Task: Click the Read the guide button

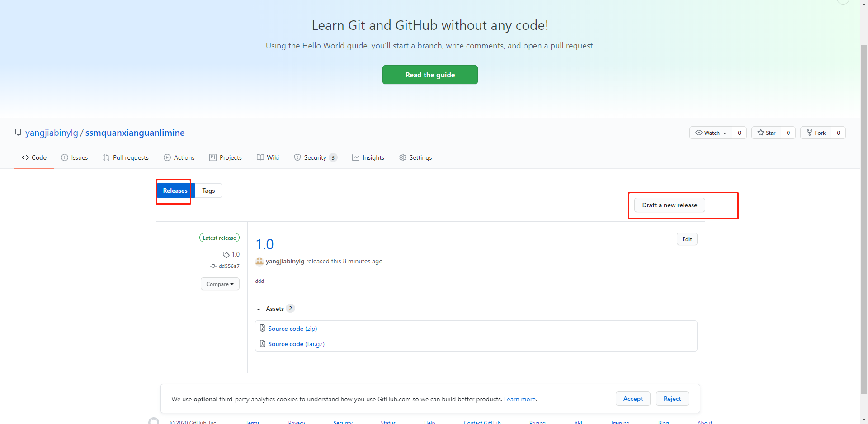Action: point(430,75)
